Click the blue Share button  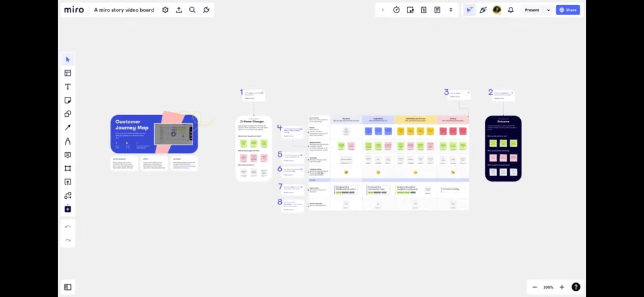(568, 10)
